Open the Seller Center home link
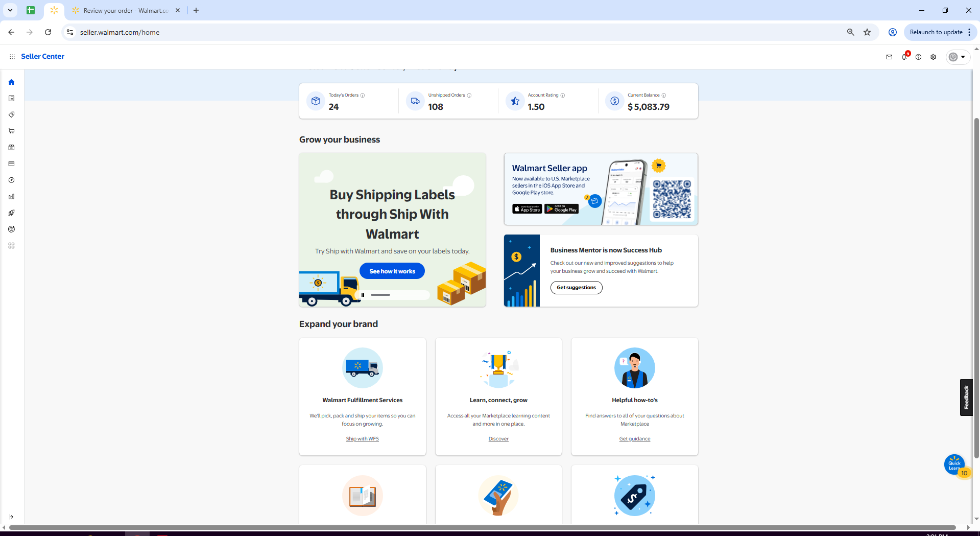Image resolution: width=980 pixels, height=536 pixels. (x=42, y=57)
